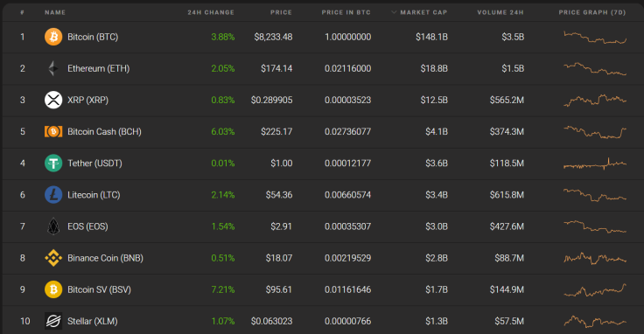Click EOS volume $427.6M
Viewport: 644px width, 334px height.
[507, 226]
